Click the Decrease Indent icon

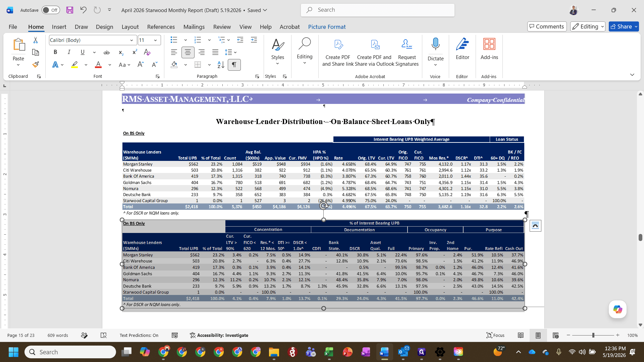click(x=240, y=40)
